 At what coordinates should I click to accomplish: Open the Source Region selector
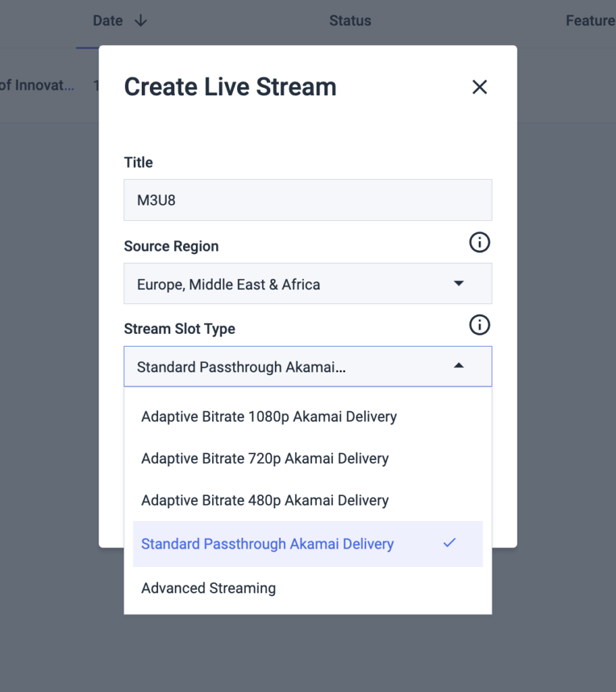307,283
